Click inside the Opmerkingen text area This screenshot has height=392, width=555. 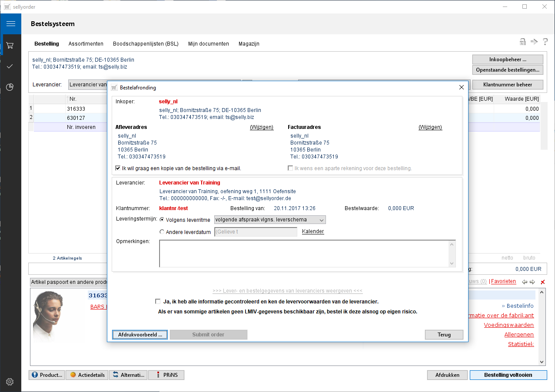[304, 254]
